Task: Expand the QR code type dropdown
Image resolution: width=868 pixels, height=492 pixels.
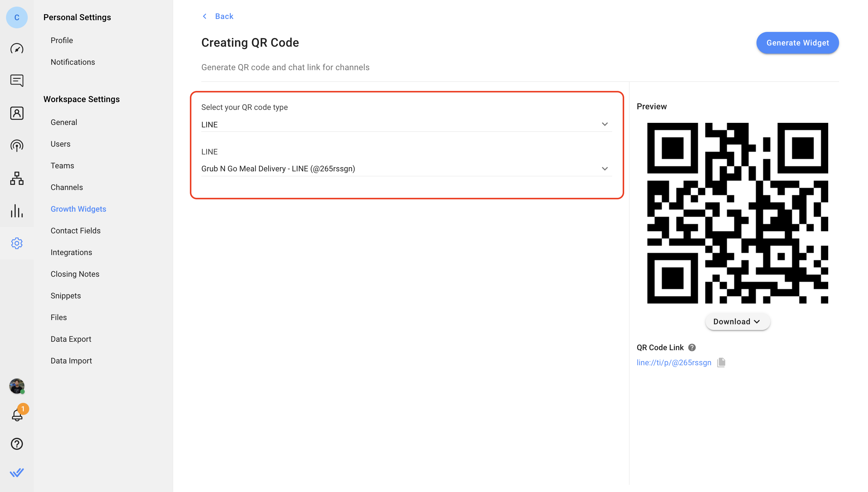Action: click(605, 124)
